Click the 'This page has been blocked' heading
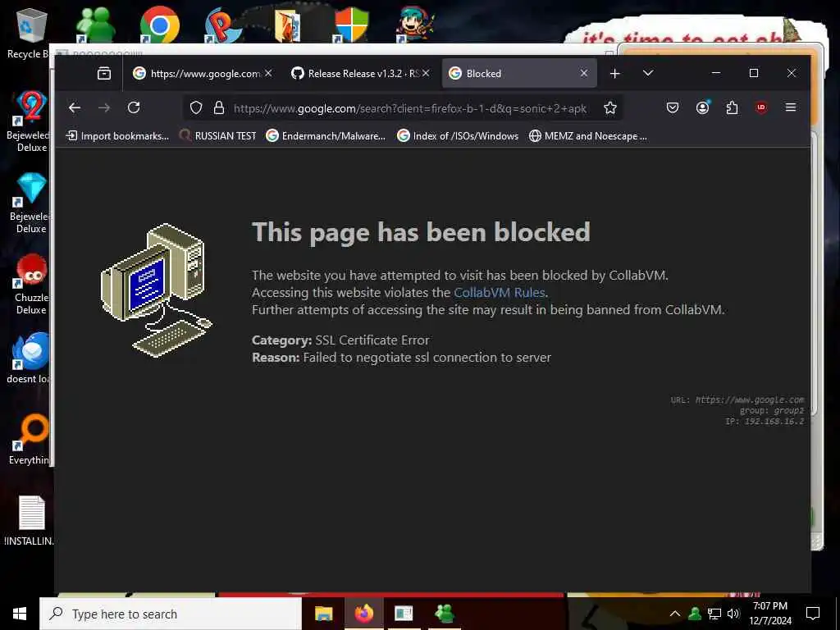Viewport: 840px width, 630px height. pos(421,232)
